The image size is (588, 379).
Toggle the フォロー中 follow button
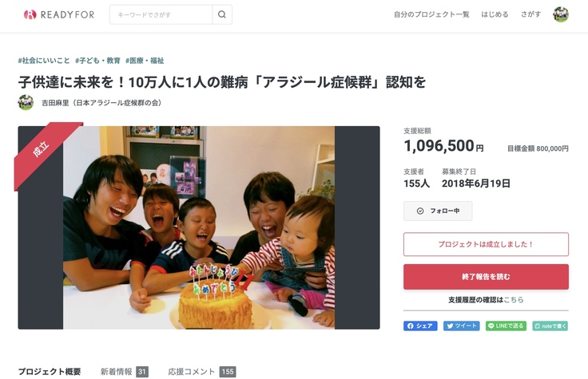point(438,211)
